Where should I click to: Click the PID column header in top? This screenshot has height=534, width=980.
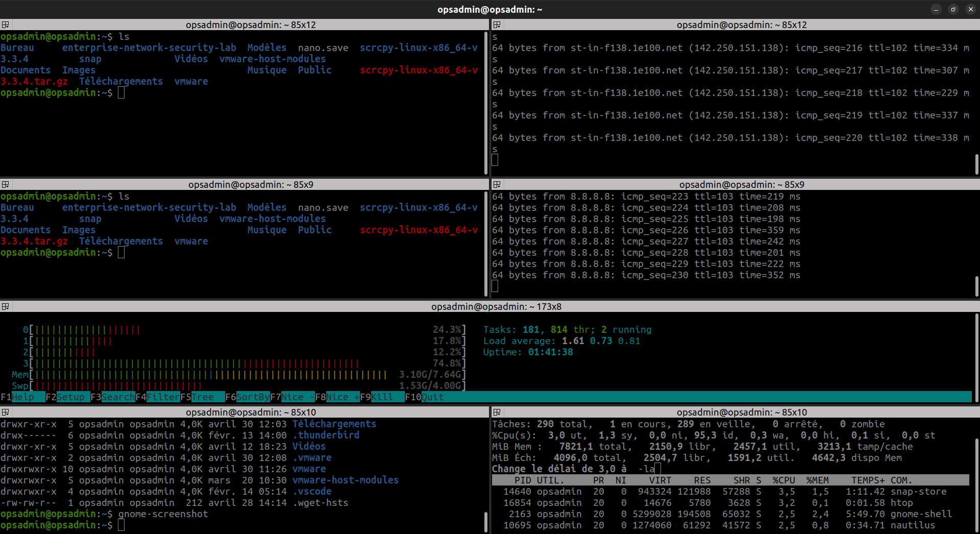[523, 480]
